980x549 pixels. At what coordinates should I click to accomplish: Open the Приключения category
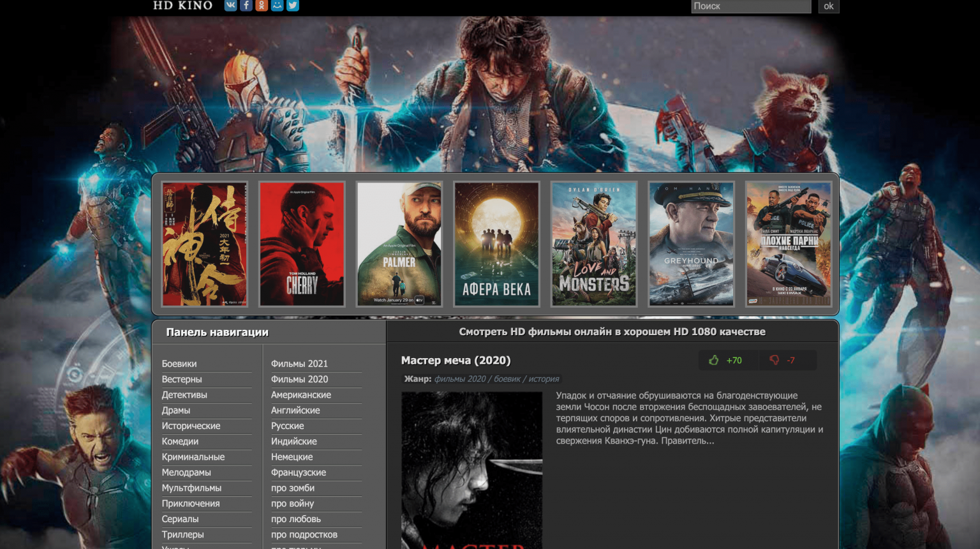191,503
